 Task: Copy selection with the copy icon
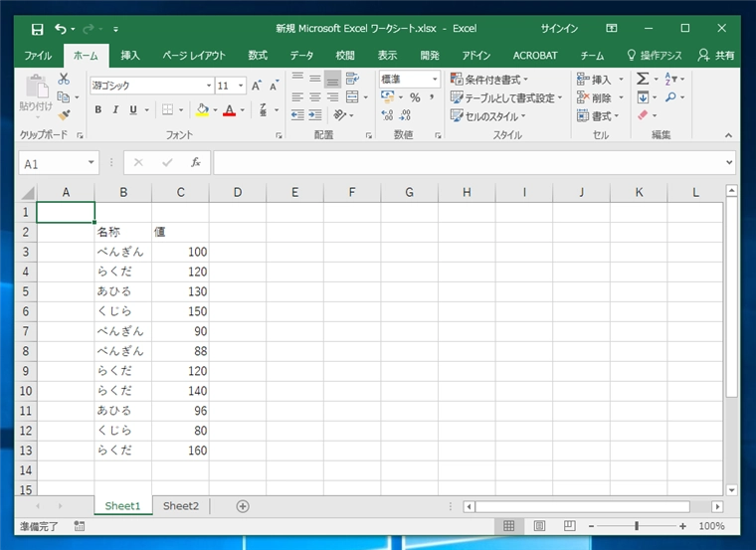[x=63, y=96]
